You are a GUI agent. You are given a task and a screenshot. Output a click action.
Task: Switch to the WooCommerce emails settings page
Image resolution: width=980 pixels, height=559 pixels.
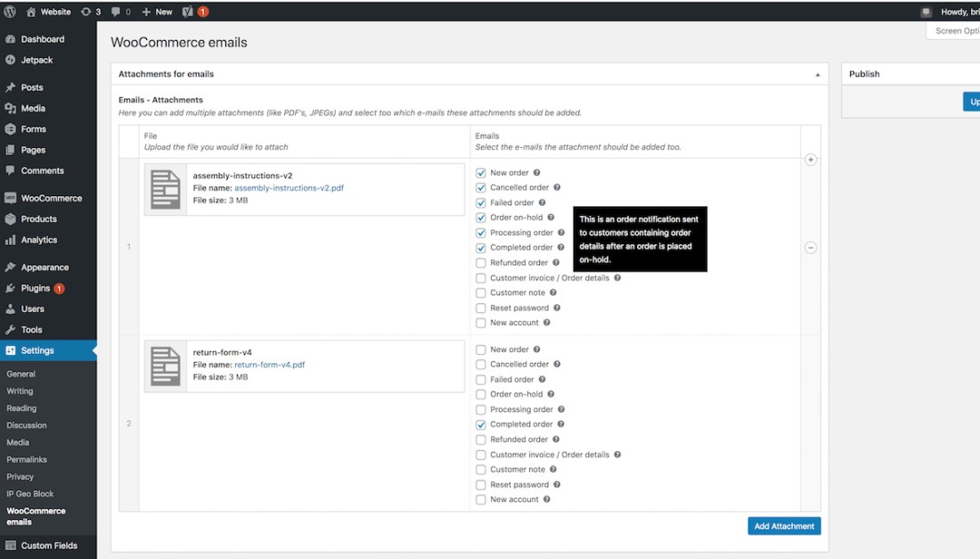(36, 514)
